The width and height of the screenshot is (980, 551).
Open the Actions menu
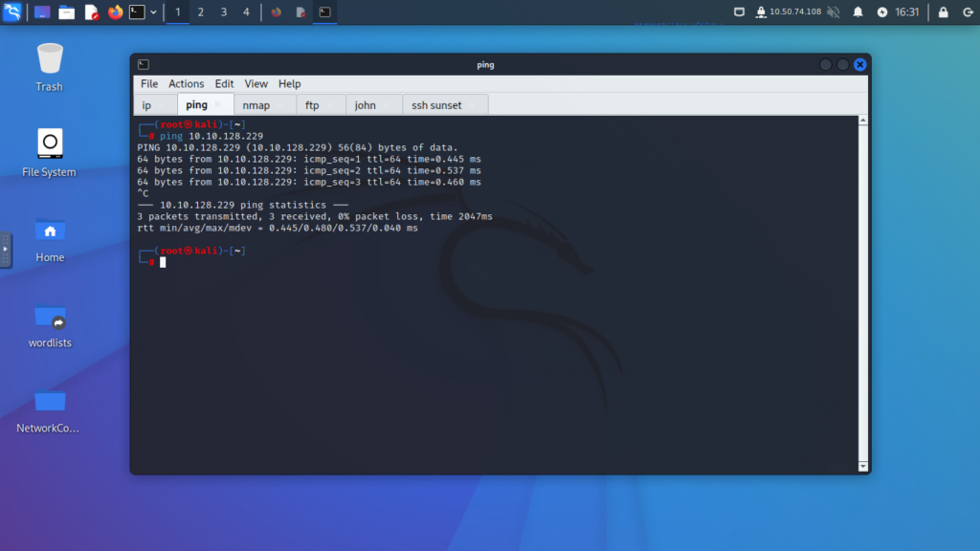pos(187,84)
